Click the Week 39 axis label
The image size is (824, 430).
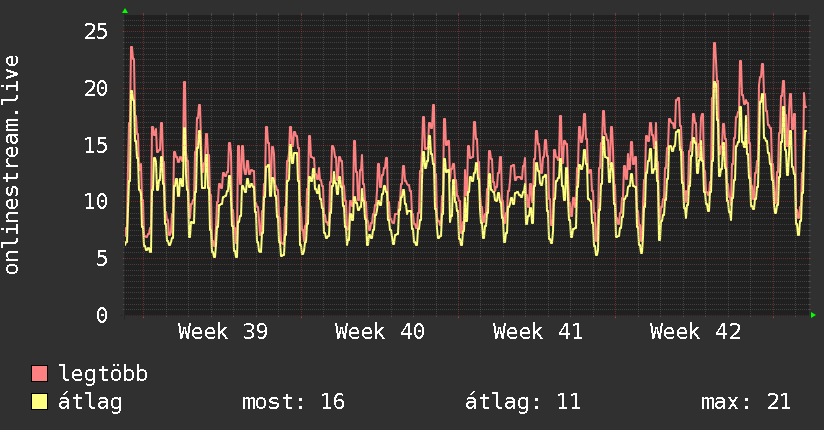click(x=223, y=332)
